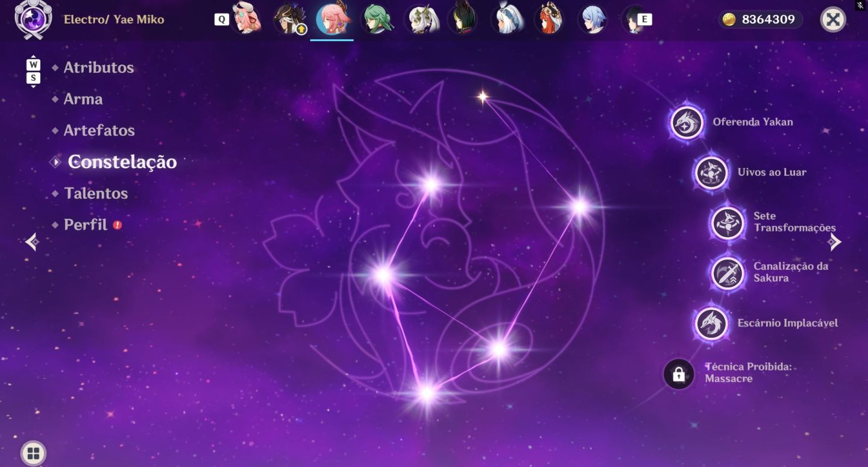The width and height of the screenshot is (868, 467).
Task: Open the Perfil section
Action: pyautogui.click(x=86, y=225)
